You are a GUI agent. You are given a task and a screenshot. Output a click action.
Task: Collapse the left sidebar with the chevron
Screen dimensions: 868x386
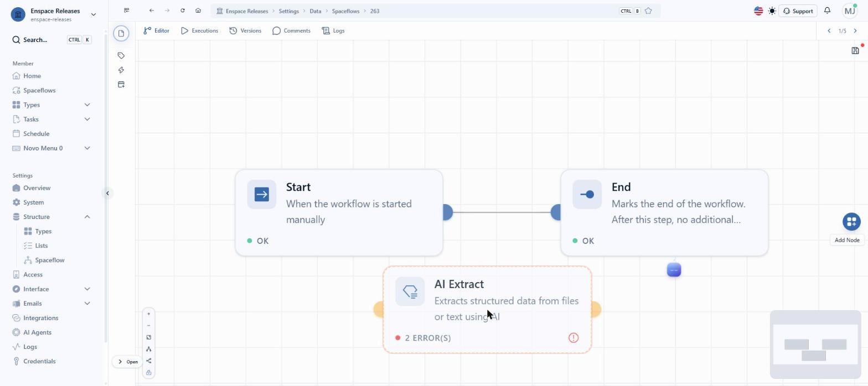click(x=107, y=193)
